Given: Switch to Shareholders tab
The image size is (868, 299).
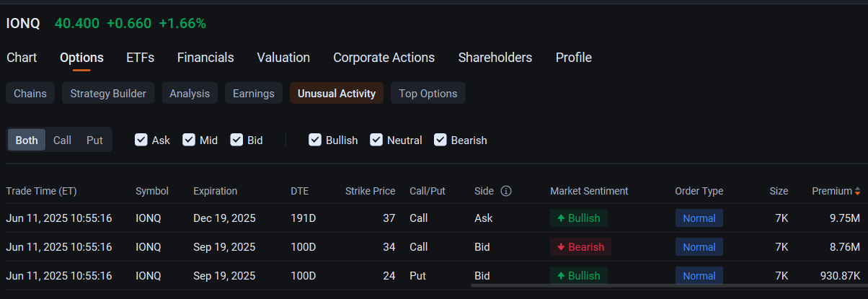Looking at the screenshot, I should tap(495, 58).
